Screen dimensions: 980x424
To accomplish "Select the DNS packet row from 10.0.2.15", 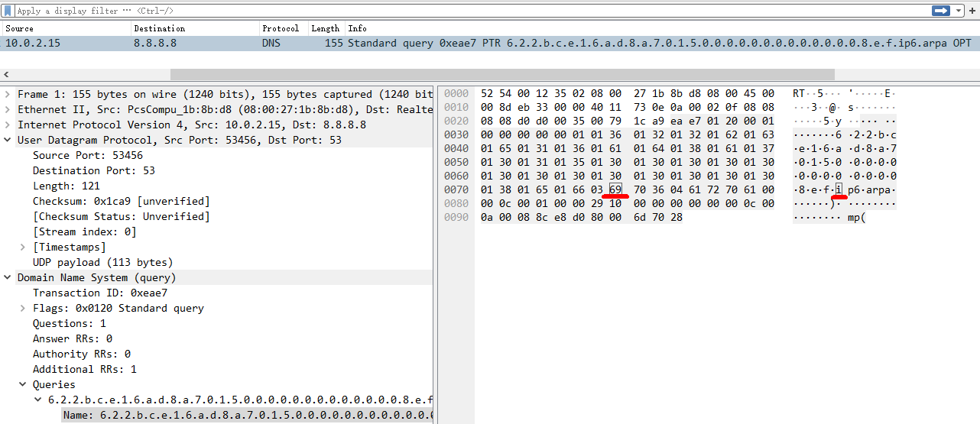I will click(x=306, y=44).
